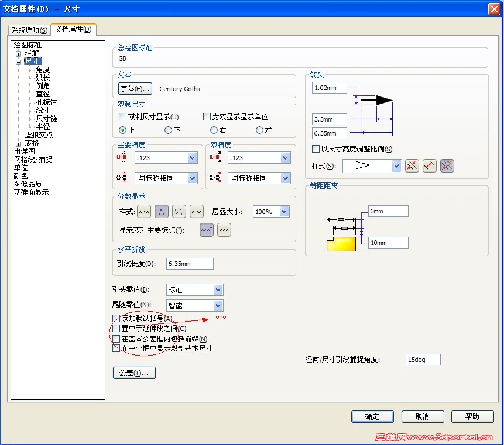Viewport: 504px width, 445px height.
Task: Select the x/x fraction style icon
Action: pos(144,212)
